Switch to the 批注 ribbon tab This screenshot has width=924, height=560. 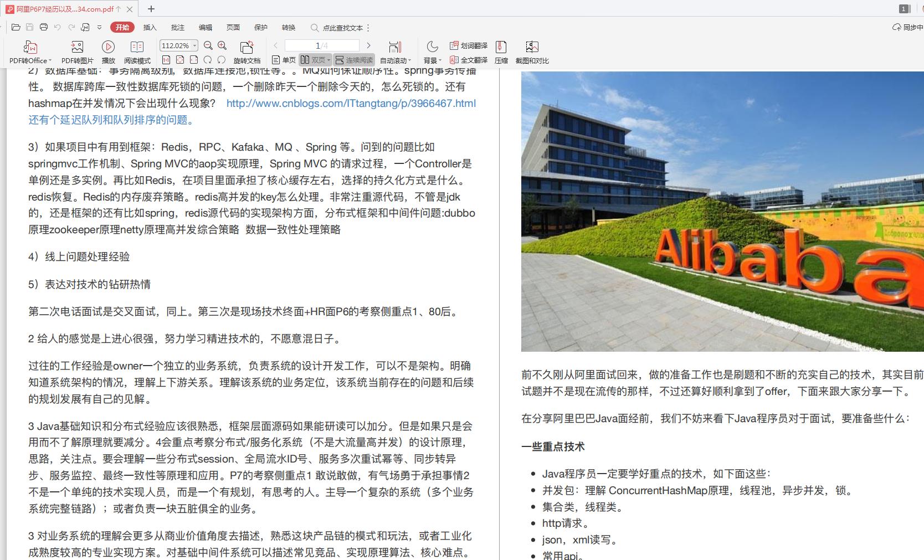tap(177, 27)
